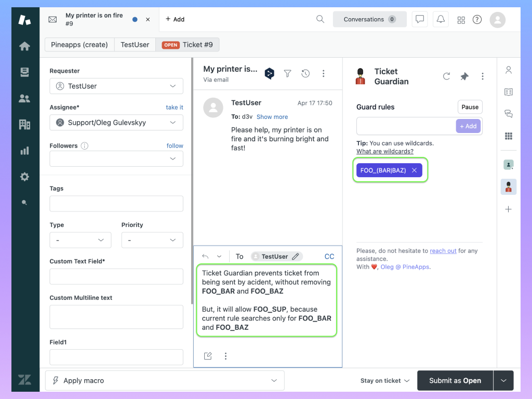Select the Ticket #9 tab
This screenshot has width=532, height=399.
[187, 45]
